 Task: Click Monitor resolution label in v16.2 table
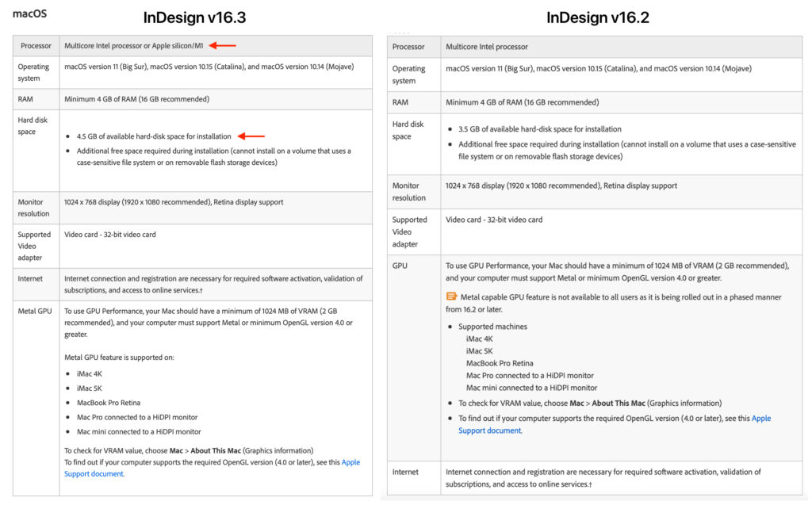[408, 192]
